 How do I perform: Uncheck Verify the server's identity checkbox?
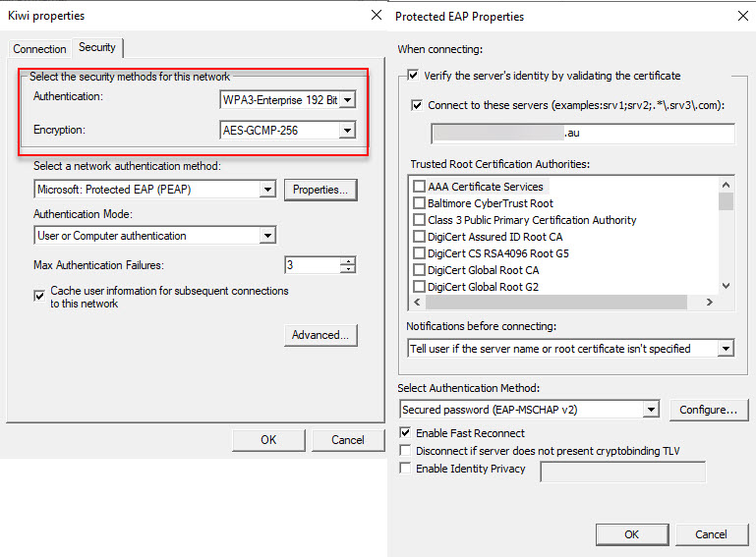(414, 76)
